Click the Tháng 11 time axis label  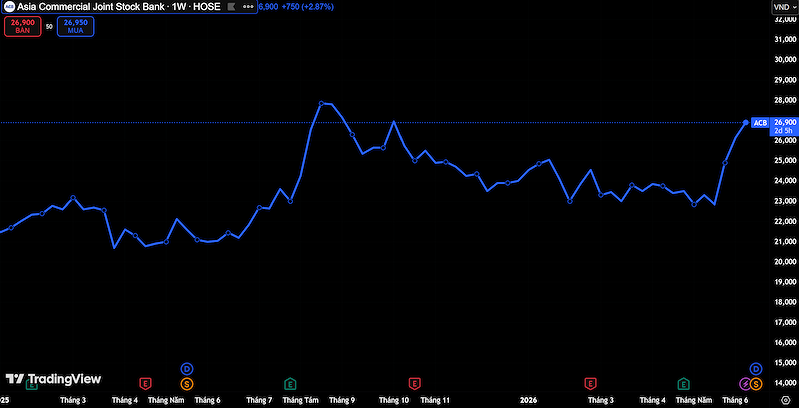[435, 400]
